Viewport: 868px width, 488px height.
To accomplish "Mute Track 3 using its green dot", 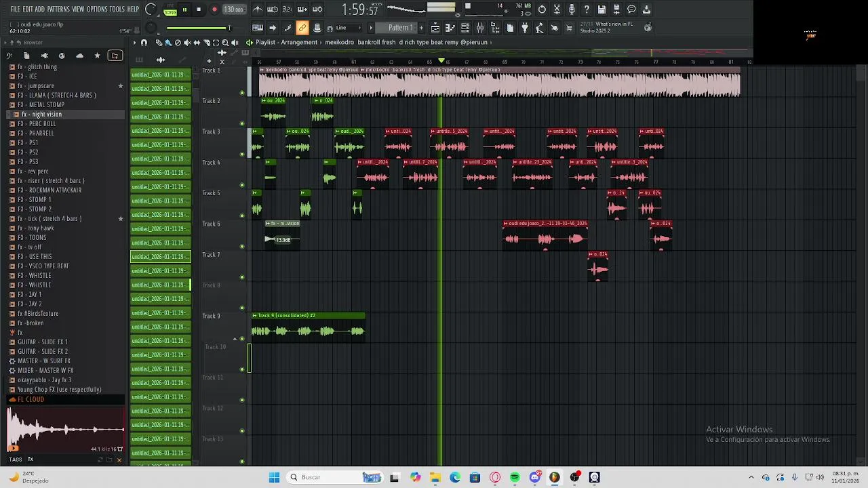I will [x=242, y=154].
